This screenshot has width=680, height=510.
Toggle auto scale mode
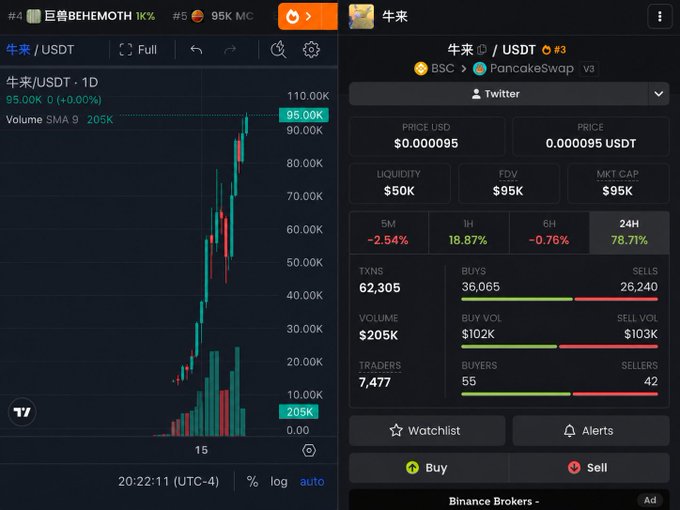click(x=312, y=481)
